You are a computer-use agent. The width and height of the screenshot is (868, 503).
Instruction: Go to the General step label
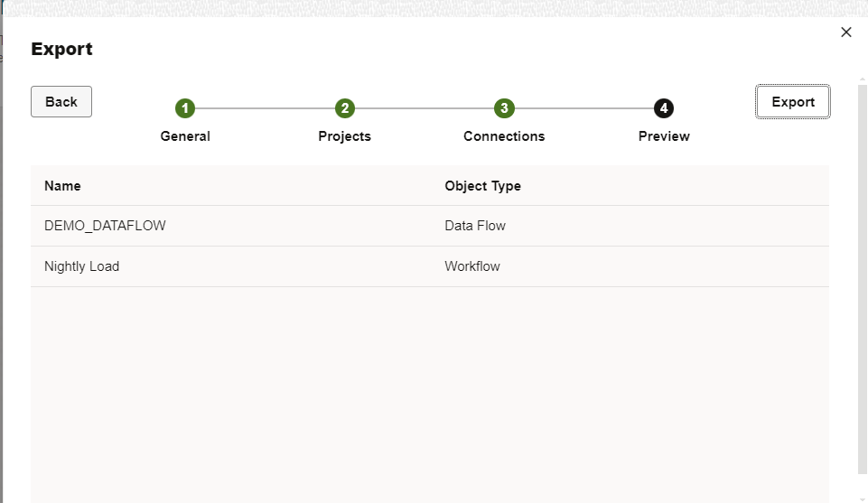click(185, 136)
